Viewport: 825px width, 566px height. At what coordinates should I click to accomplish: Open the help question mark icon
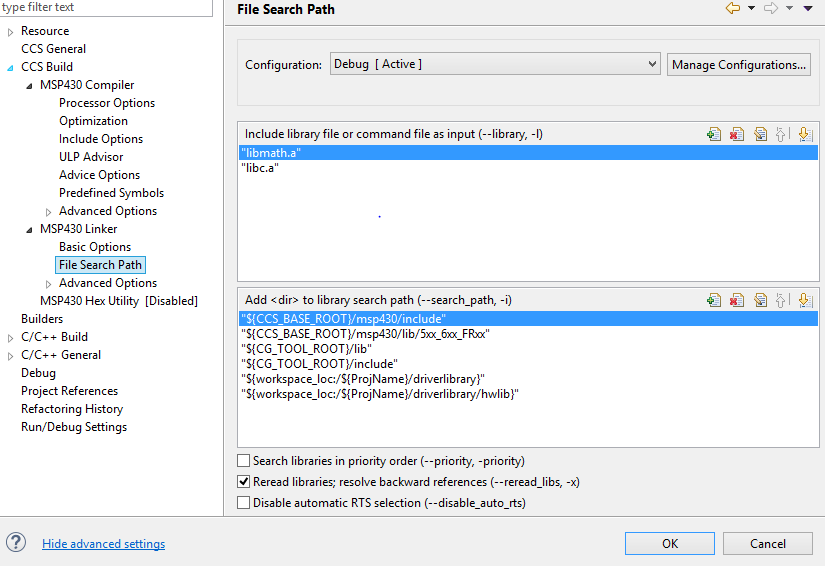pyautogui.click(x=16, y=543)
